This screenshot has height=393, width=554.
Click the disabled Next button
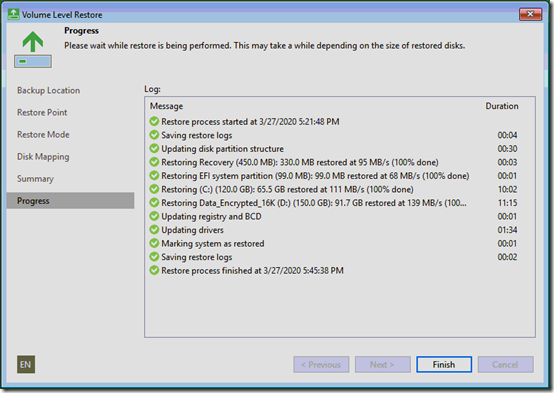tap(383, 364)
